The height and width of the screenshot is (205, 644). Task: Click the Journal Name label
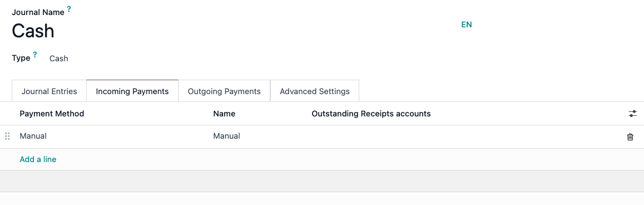click(38, 12)
